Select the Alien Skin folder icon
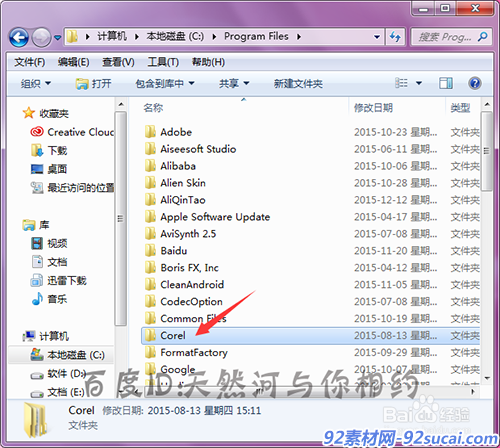The width and height of the screenshot is (500, 448). point(150,183)
